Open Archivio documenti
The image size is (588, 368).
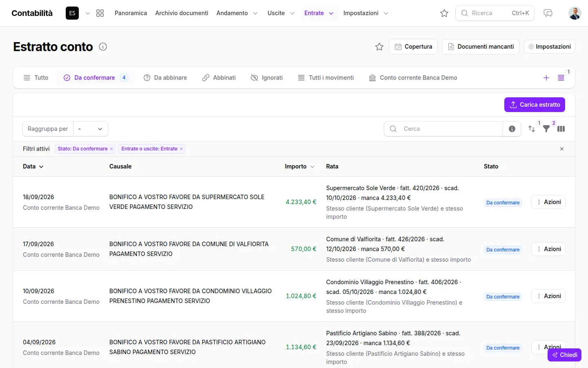tap(182, 13)
